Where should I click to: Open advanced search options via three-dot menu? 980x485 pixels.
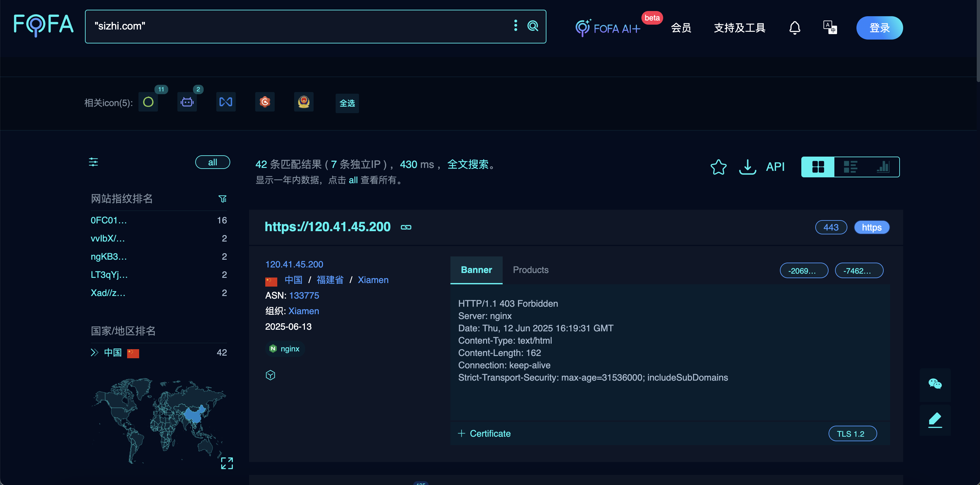tap(515, 26)
